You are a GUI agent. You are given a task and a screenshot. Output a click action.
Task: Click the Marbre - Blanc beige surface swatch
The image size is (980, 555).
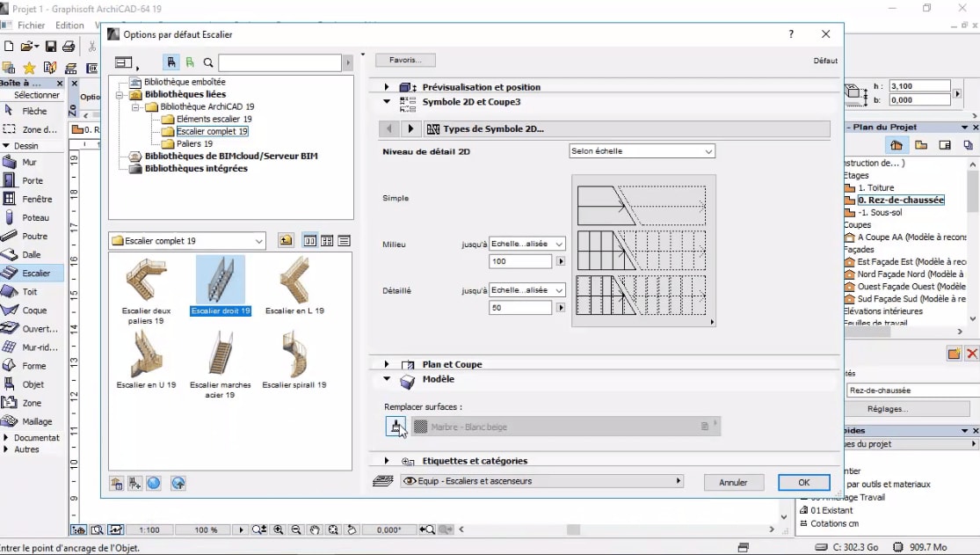pyautogui.click(x=421, y=427)
